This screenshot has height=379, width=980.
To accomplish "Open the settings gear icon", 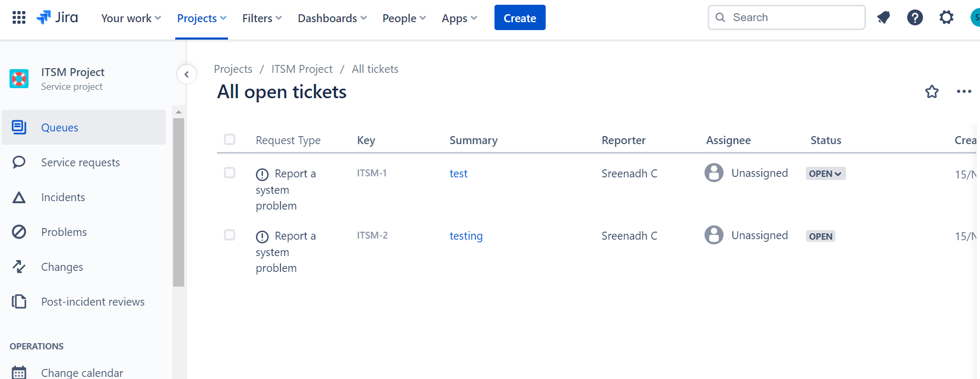I will coord(947,17).
